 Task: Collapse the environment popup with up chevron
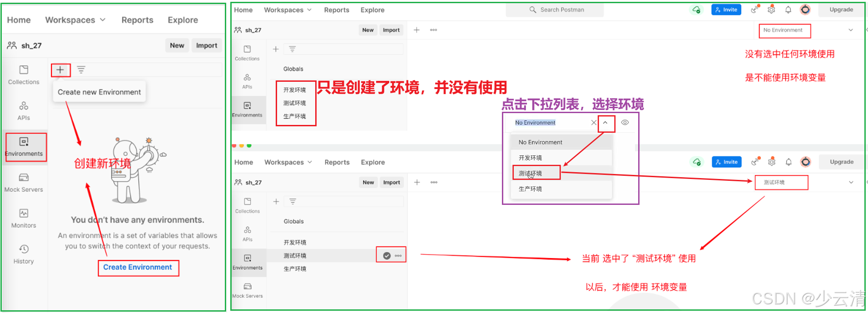[605, 123]
